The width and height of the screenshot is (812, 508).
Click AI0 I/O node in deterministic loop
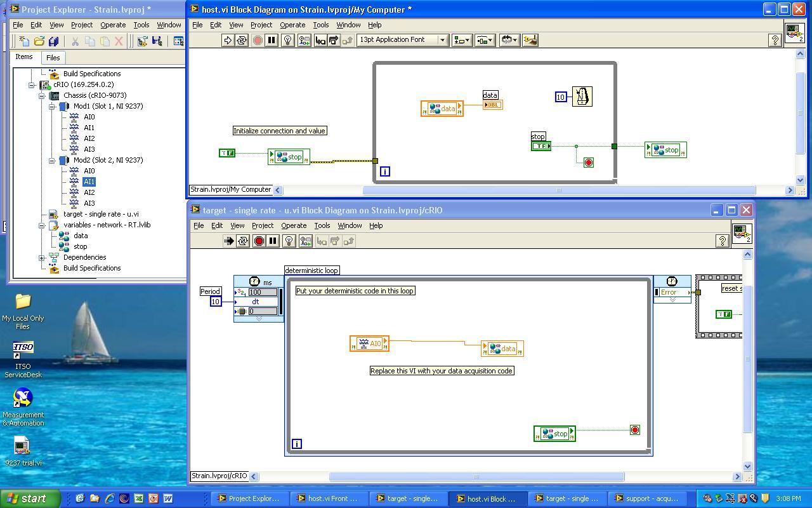click(369, 344)
